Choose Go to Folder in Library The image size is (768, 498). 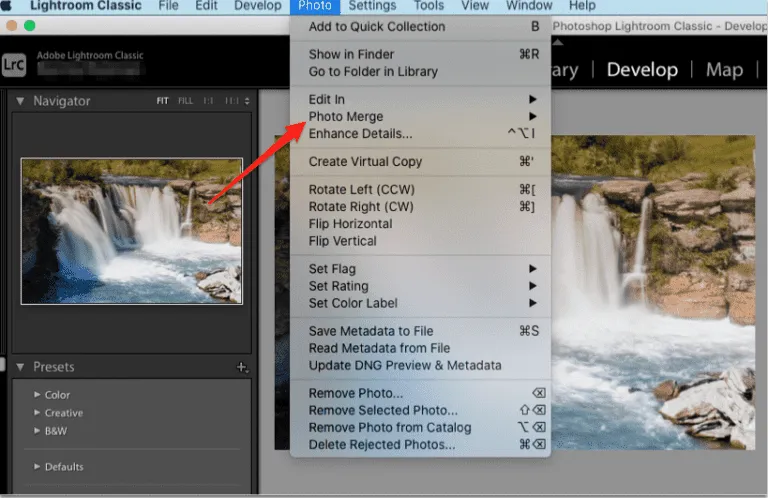[x=420, y=71]
